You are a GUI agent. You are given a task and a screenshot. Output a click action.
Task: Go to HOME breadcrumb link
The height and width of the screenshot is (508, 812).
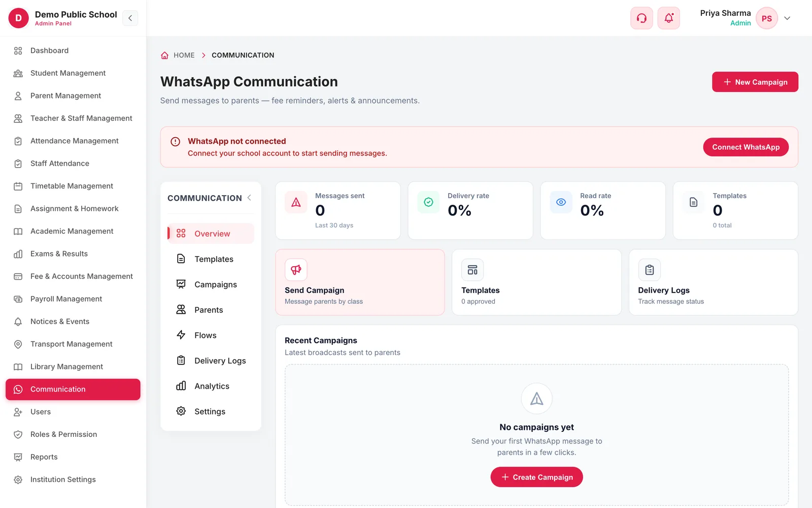pos(184,55)
